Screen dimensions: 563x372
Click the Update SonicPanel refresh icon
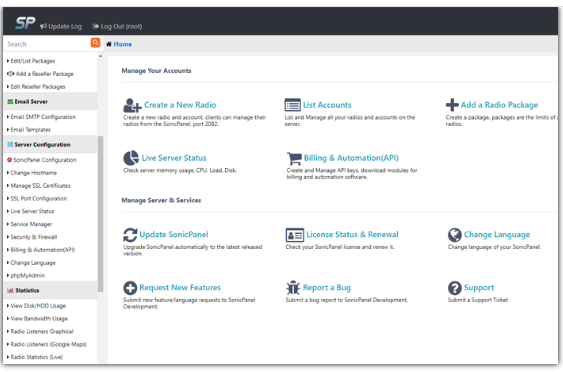[130, 235]
